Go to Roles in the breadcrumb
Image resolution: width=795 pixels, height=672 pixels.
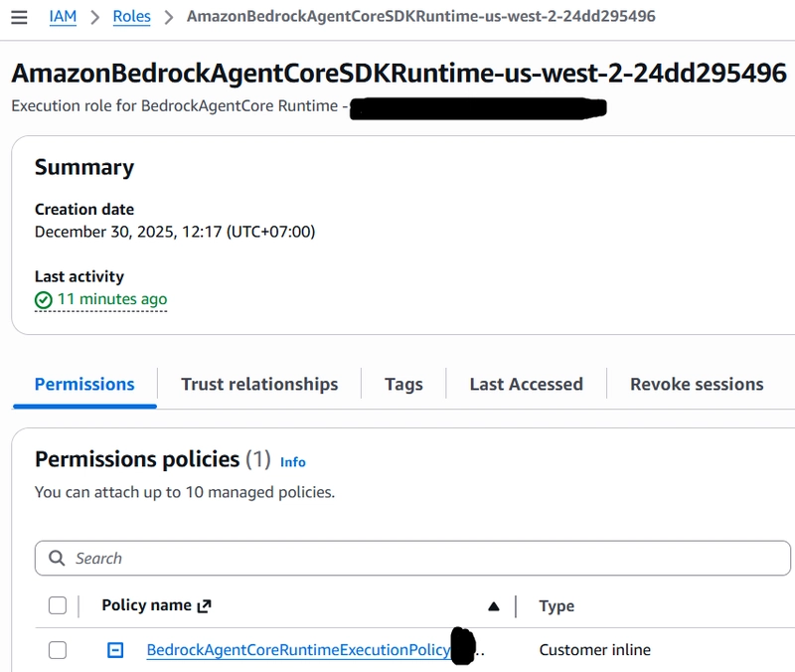click(132, 17)
